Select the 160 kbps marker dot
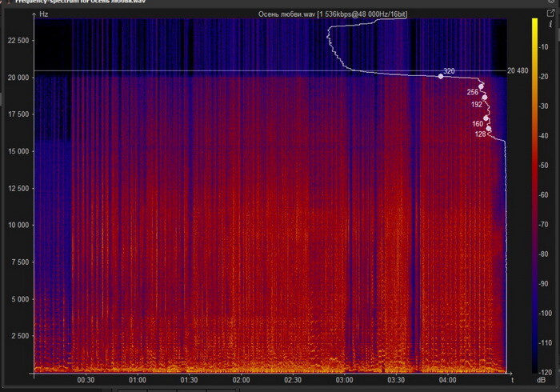Image resolution: width=560 pixels, height=392 pixels. coord(486,118)
